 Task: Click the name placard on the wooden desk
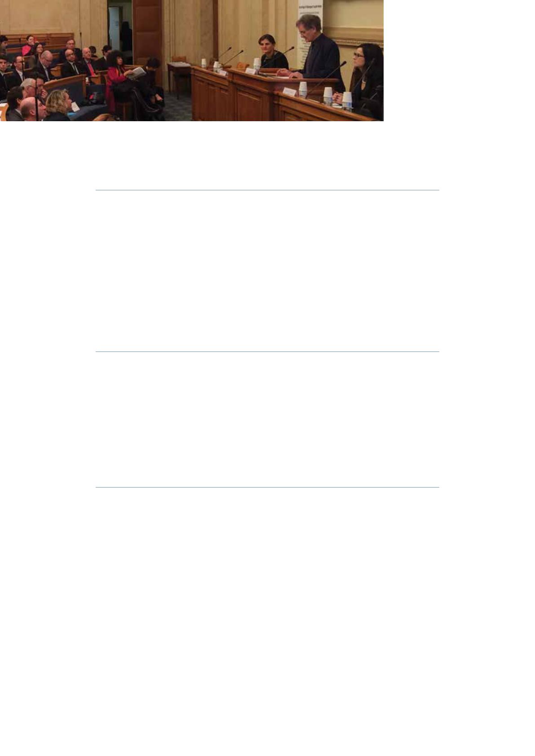290,92
